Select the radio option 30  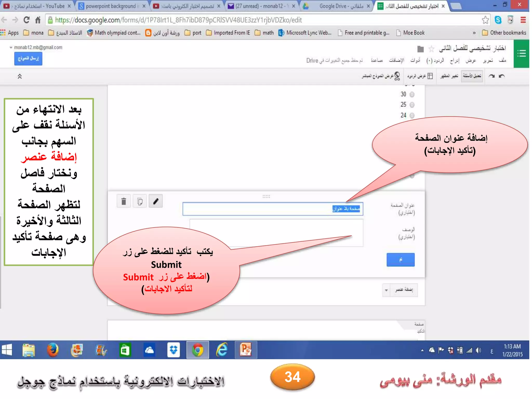click(x=412, y=94)
